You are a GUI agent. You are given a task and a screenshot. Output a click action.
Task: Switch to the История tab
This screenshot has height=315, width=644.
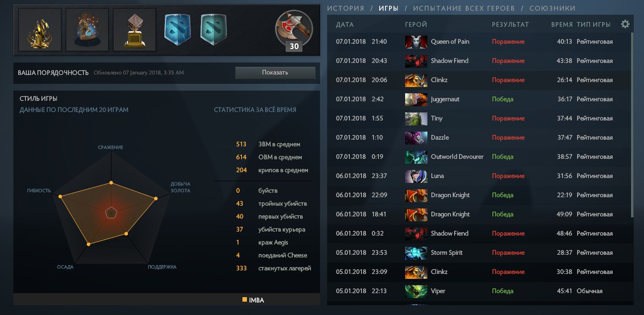[x=345, y=8]
